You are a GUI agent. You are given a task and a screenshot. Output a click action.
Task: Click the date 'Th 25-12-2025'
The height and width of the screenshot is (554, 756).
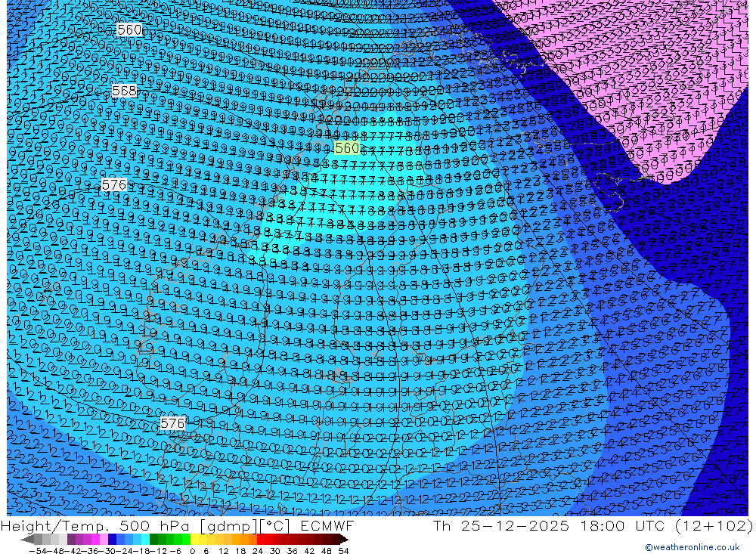[500, 525]
